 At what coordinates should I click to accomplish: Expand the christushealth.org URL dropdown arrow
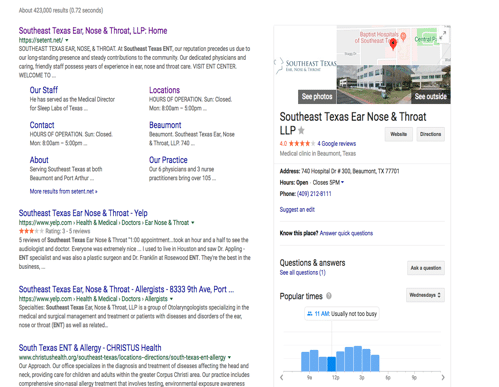point(229,358)
